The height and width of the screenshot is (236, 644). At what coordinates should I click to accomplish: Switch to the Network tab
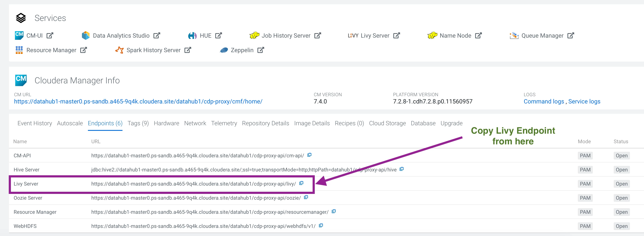tap(195, 123)
